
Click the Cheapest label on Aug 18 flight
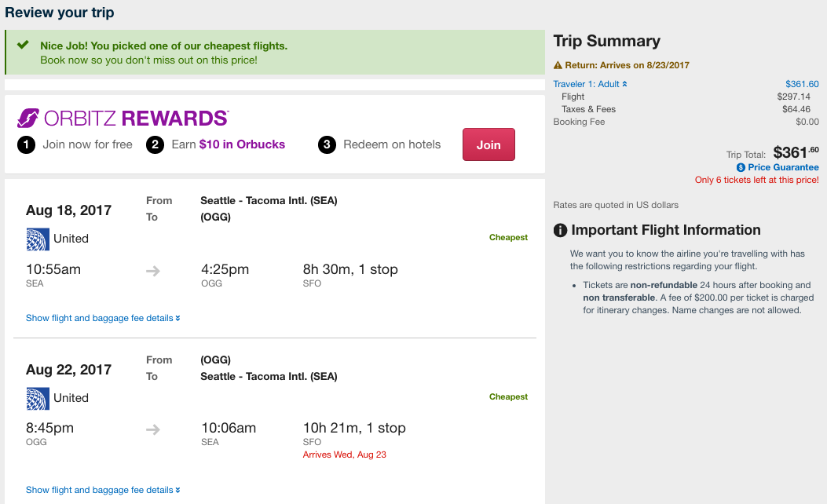(x=508, y=237)
